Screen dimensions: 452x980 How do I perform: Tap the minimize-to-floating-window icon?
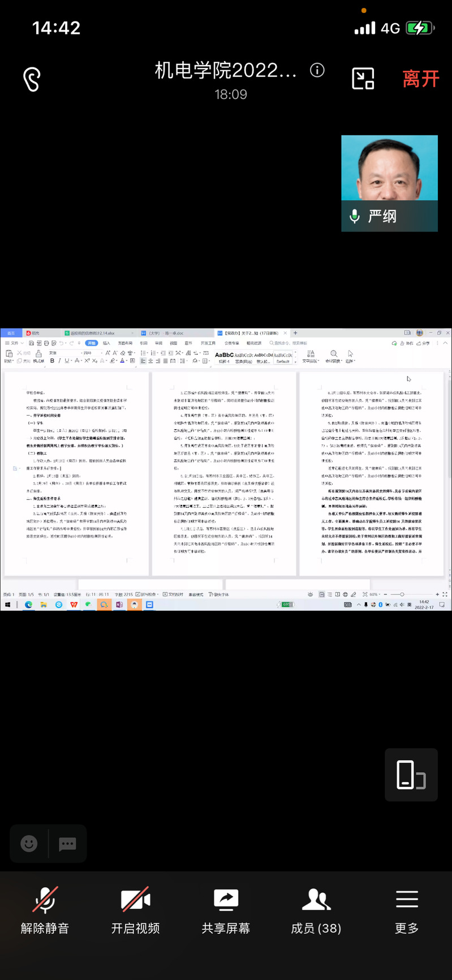point(363,79)
